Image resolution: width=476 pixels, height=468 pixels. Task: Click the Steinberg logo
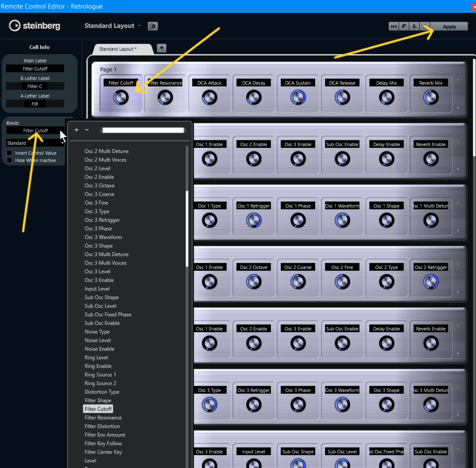tap(34, 26)
